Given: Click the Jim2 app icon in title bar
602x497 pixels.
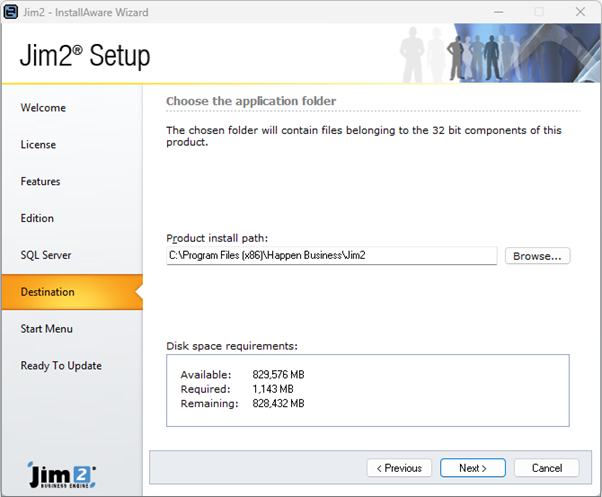Looking at the screenshot, I should pyautogui.click(x=11, y=11).
